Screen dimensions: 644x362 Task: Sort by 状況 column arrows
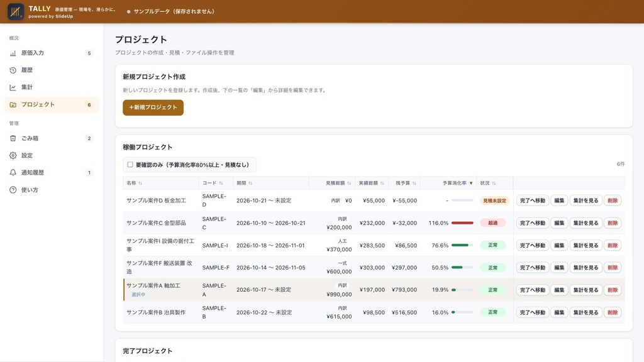[x=494, y=183]
